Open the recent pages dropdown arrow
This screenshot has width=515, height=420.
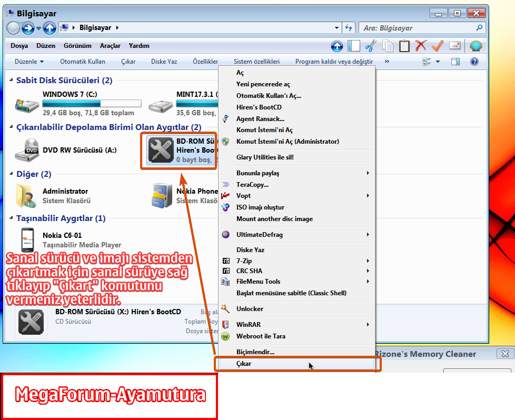coord(39,28)
